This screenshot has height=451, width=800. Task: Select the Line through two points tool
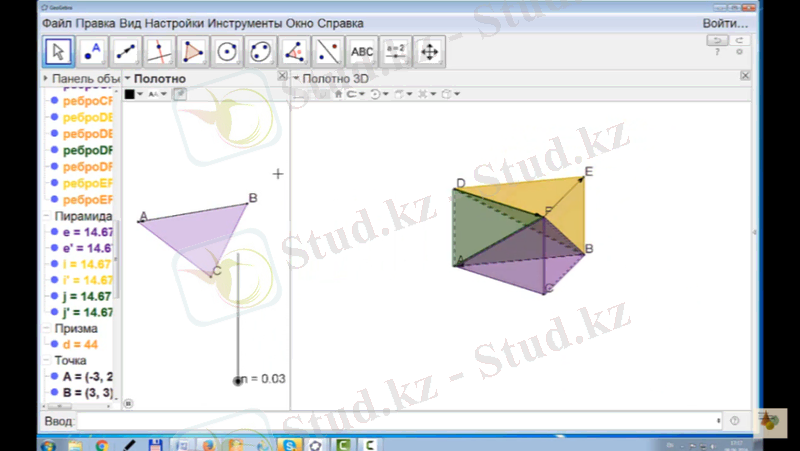[x=126, y=51]
